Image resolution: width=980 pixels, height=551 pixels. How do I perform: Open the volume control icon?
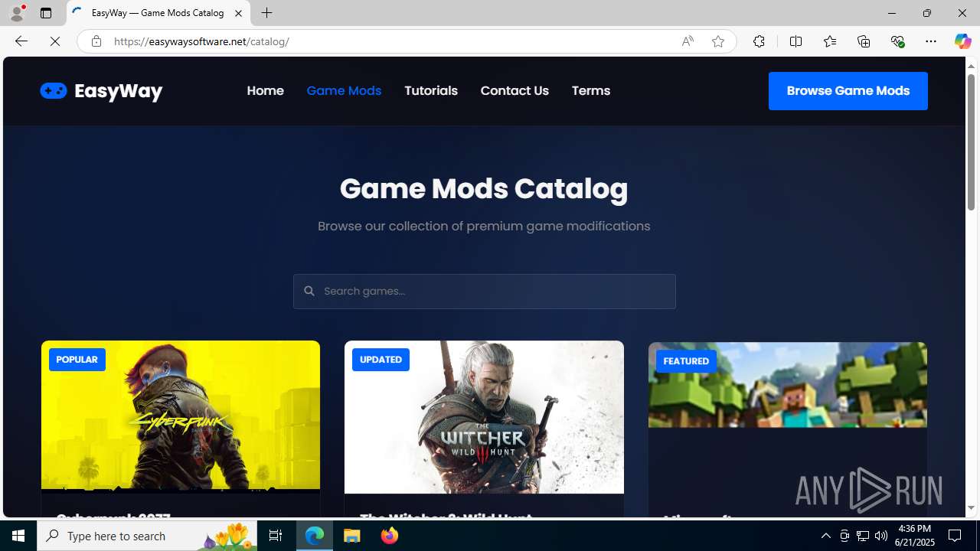(881, 536)
